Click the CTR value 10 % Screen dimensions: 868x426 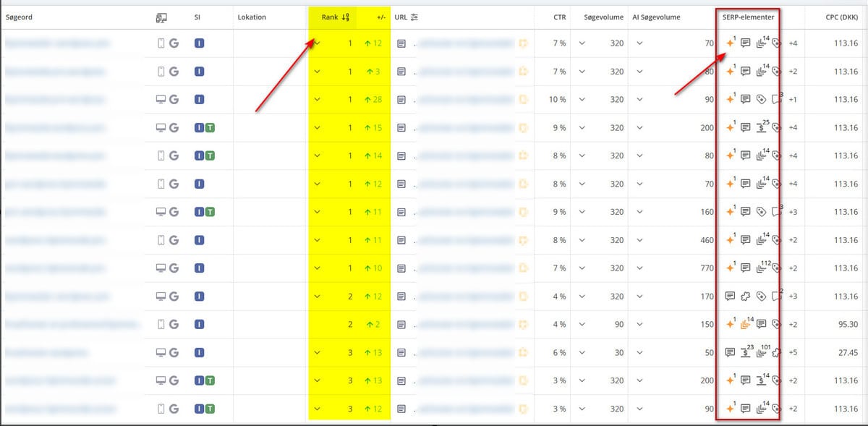(557, 100)
